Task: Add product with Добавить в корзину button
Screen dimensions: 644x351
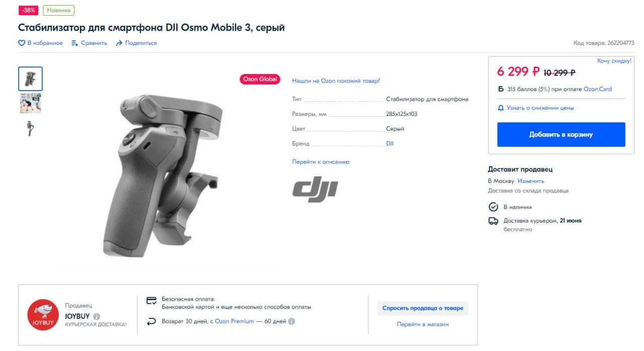Action: 561,134
